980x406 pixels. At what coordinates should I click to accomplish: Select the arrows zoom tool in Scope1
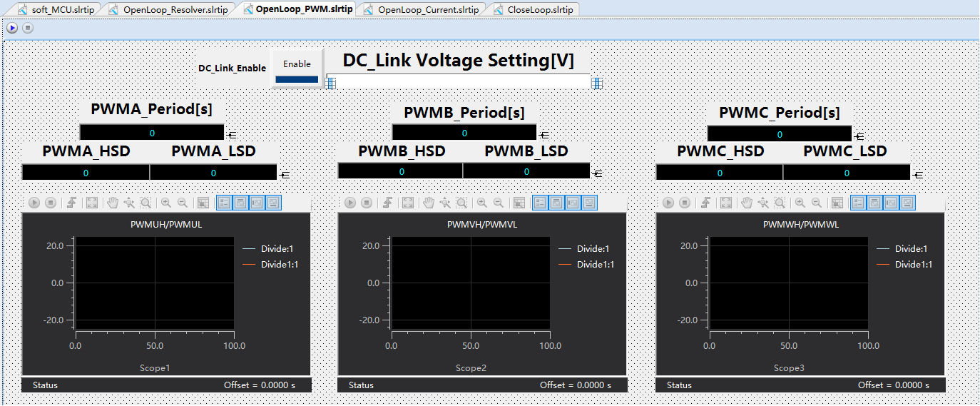[x=129, y=203]
